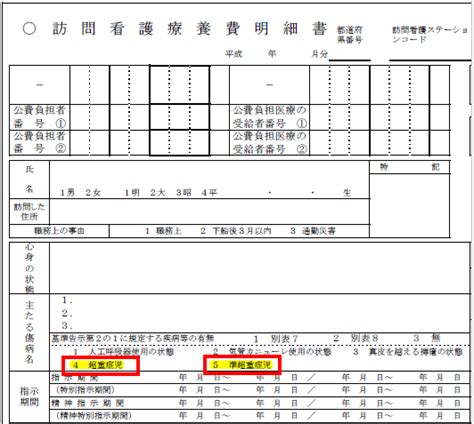Click the 訪問した住所 address field

click(x=209, y=212)
